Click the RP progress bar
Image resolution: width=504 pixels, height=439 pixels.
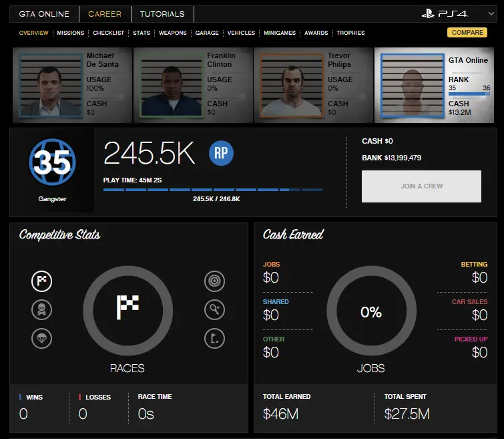(212, 190)
